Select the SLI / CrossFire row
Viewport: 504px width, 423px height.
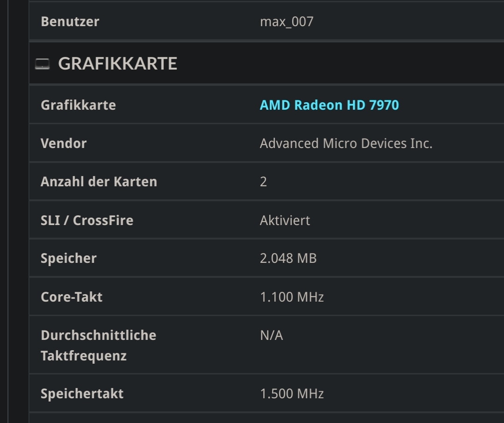(x=187, y=220)
